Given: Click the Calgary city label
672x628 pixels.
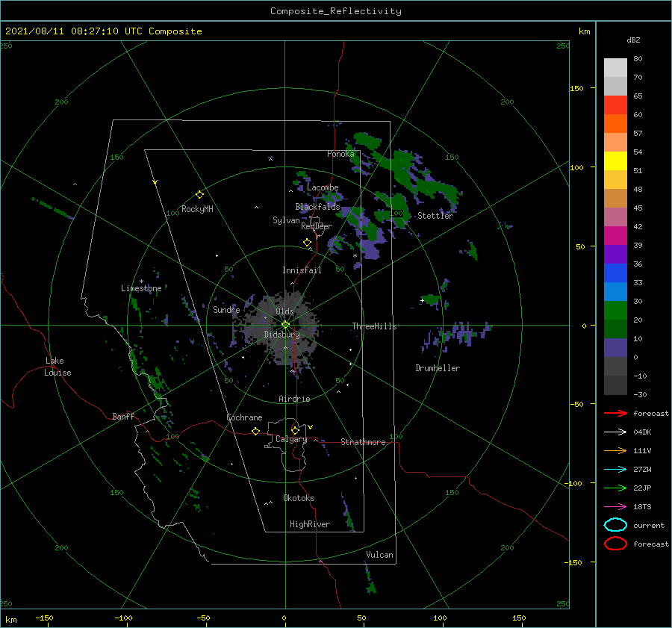Looking at the screenshot, I should pyautogui.click(x=291, y=439).
